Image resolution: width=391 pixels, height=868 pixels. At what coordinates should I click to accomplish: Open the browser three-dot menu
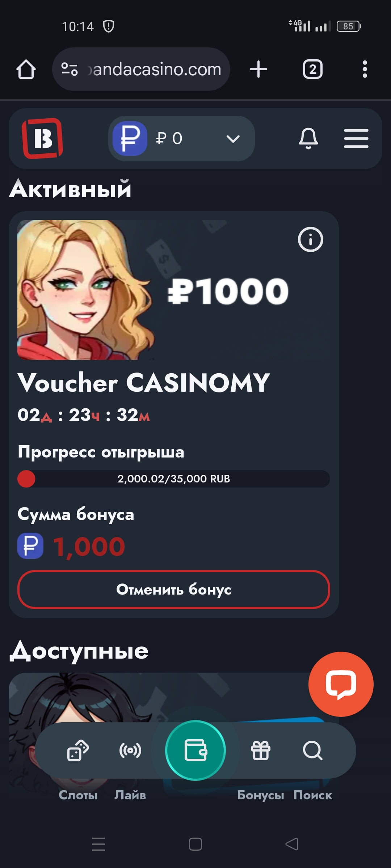[x=365, y=69]
